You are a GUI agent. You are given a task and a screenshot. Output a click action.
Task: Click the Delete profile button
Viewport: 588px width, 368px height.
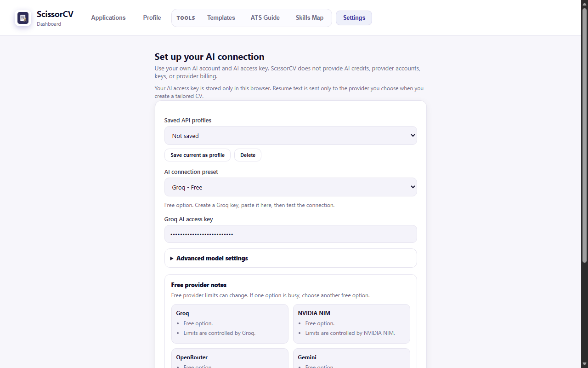248,155
